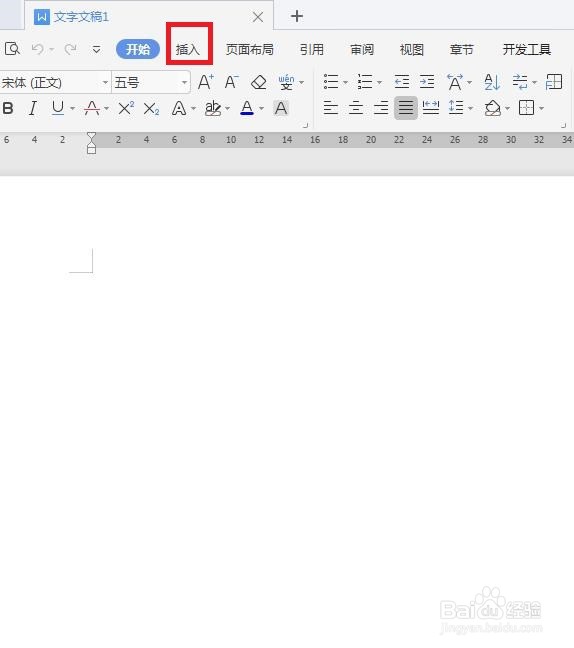This screenshot has width=574, height=648.
Task: Center align text
Action: pyautogui.click(x=356, y=108)
